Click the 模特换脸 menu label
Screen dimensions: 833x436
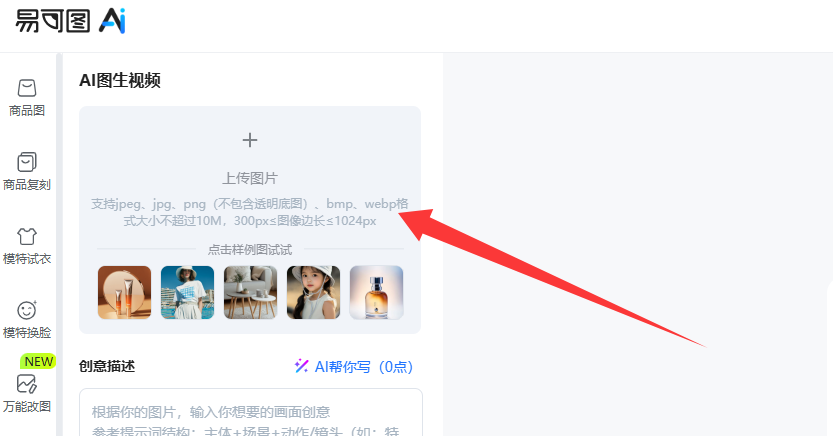[27, 332]
